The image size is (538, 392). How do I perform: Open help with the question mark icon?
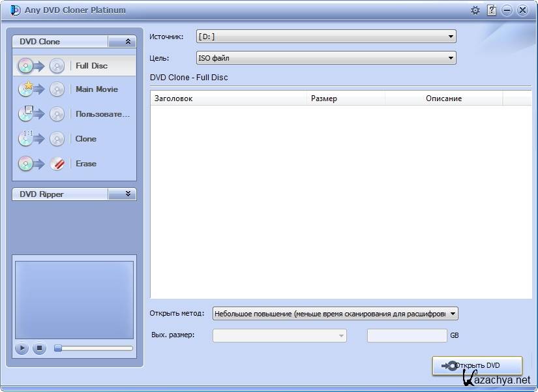click(x=492, y=10)
